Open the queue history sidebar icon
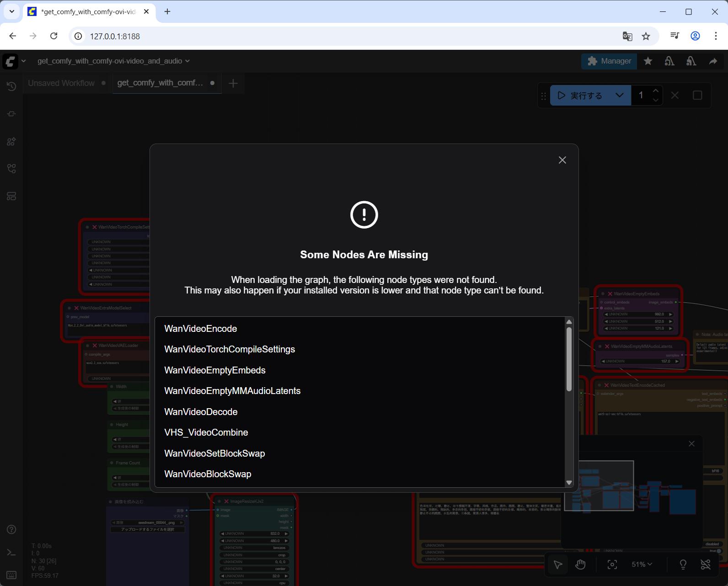728x586 pixels. [x=11, y=86]
